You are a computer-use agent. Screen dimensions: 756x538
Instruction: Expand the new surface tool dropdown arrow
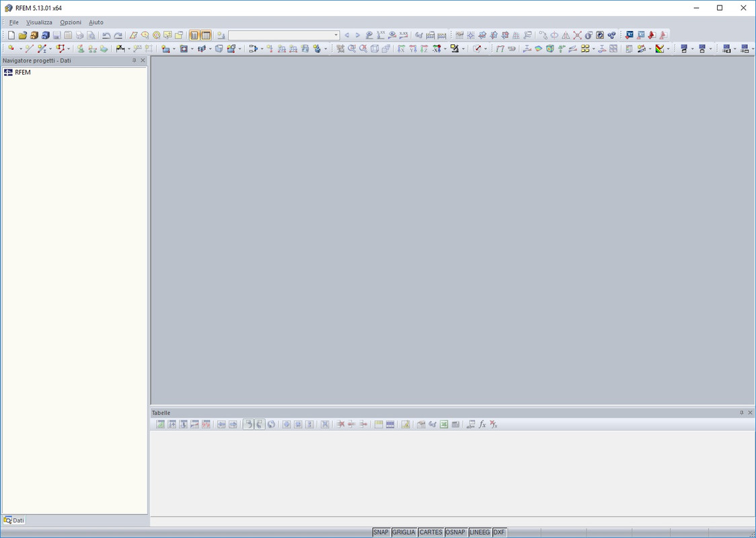click(174, 48)
